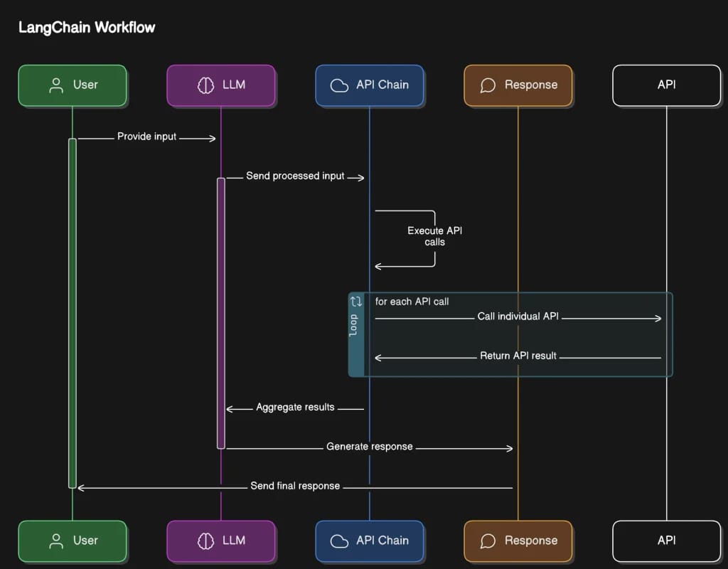Click the person icon in top User box

pyautogui.click(x=56, y=85)
